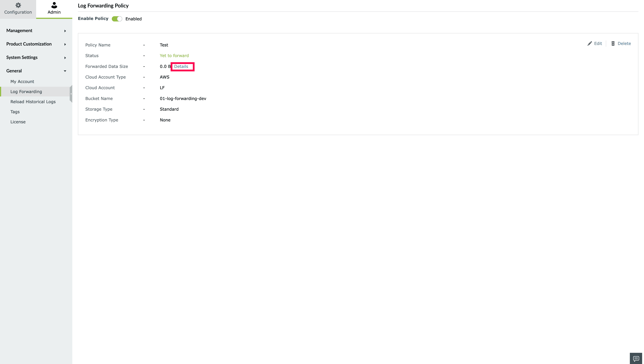
Task: Open the License page
Action: [x=18, y=122]
